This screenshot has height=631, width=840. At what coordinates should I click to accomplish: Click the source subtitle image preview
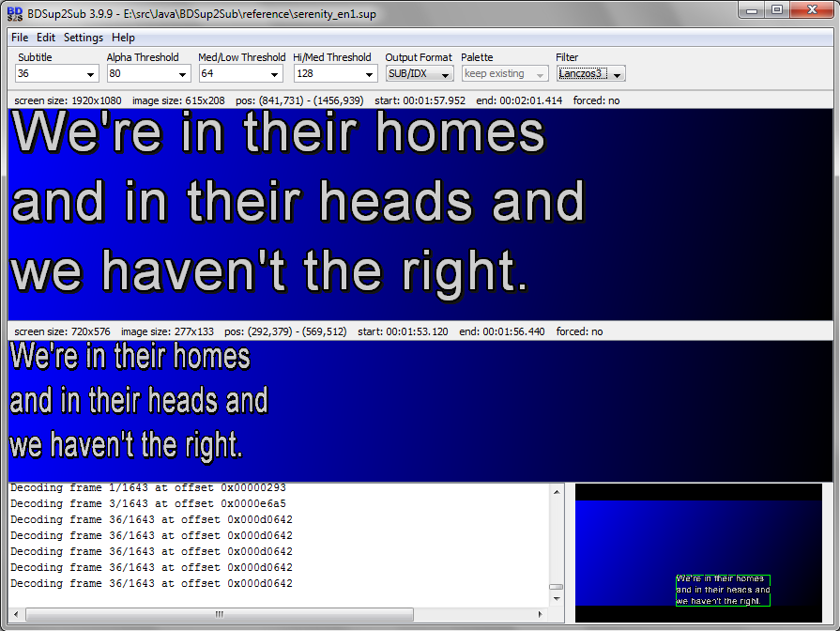[x=420, y=214]
